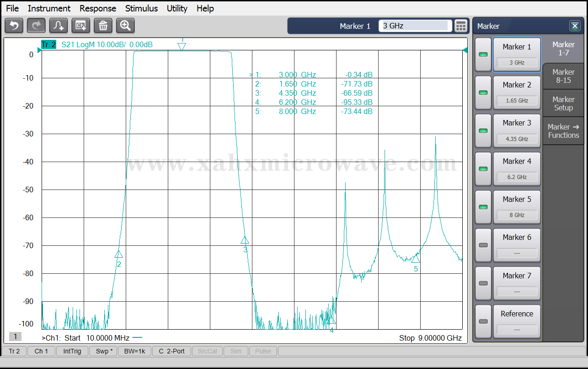This screenshot has height=369, width=588.
Task: Click IntTrig status button
Action: coord(72,351)
